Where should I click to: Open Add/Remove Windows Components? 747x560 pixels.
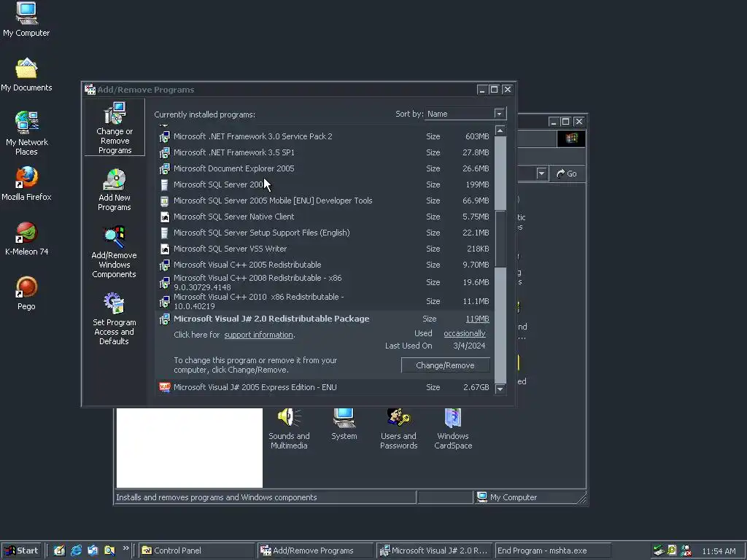coord(115,252)
